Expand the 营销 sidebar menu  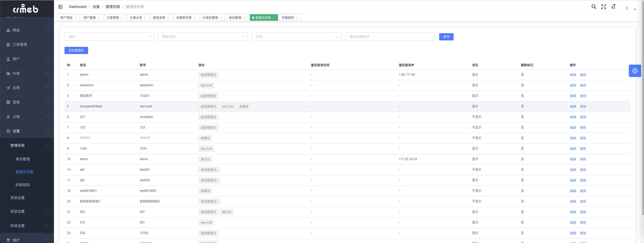click(47, 102)
